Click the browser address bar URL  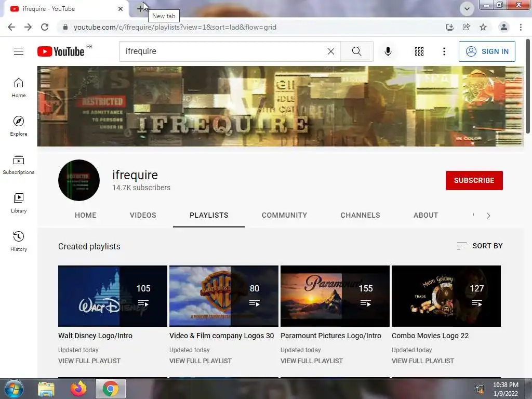pyautogui.click(x=175, y=27)
